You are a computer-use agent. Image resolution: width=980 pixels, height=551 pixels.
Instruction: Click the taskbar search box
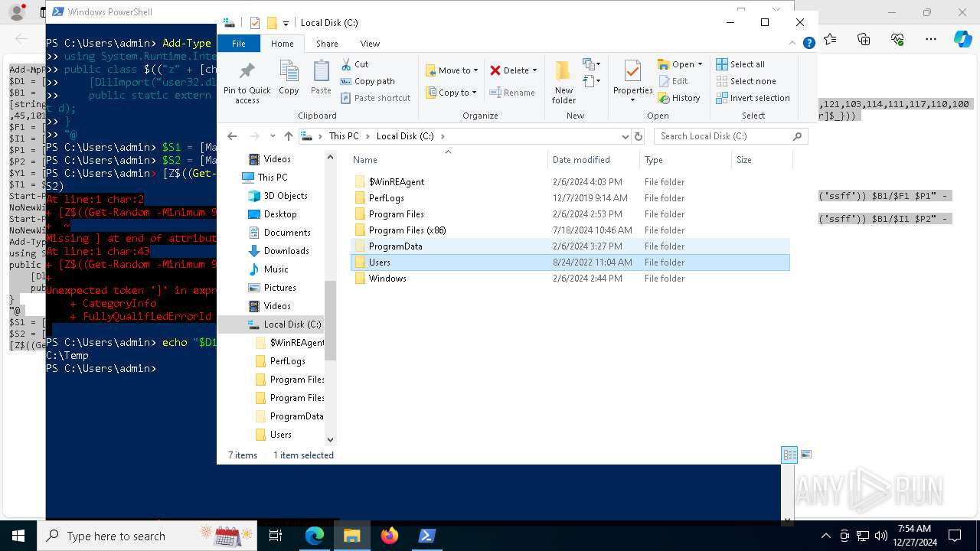[x=145, y=536]
